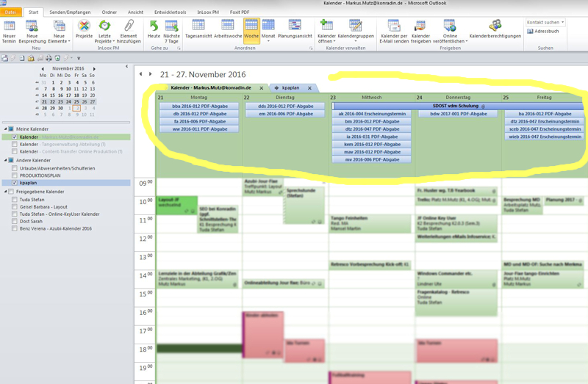Create a new appointment with Neuer Termin
The width and height of the screenshot is (588, 384).
click(10, 30)
